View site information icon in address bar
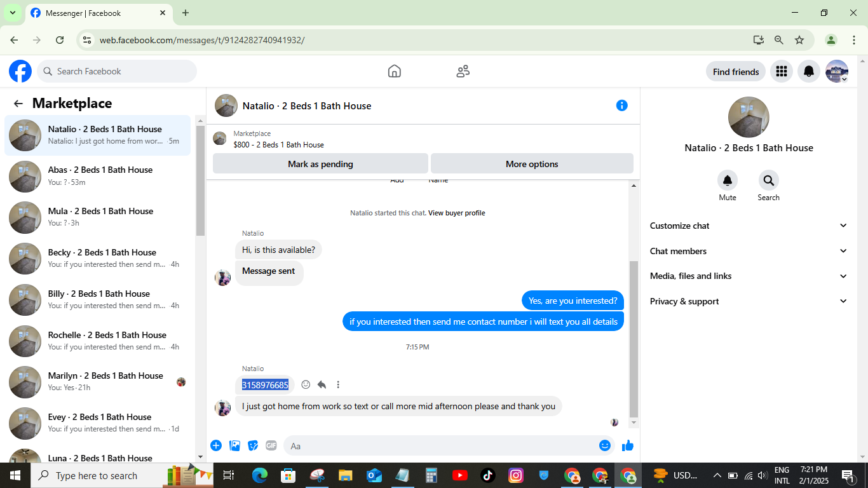 tap(88, 40)
